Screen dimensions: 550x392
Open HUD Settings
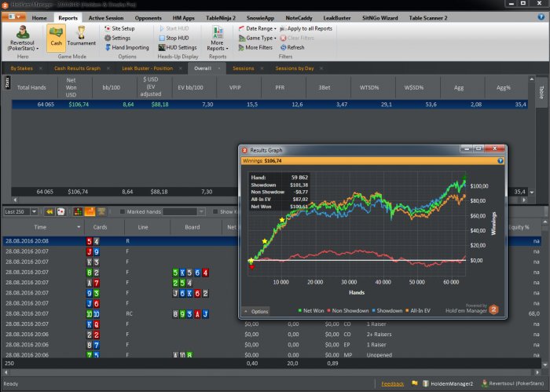(179, 47)
